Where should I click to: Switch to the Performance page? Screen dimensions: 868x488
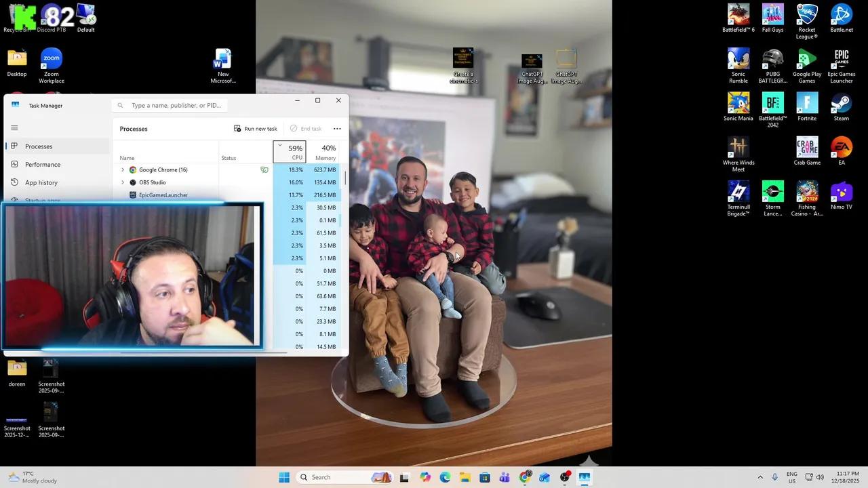point(57,165)
